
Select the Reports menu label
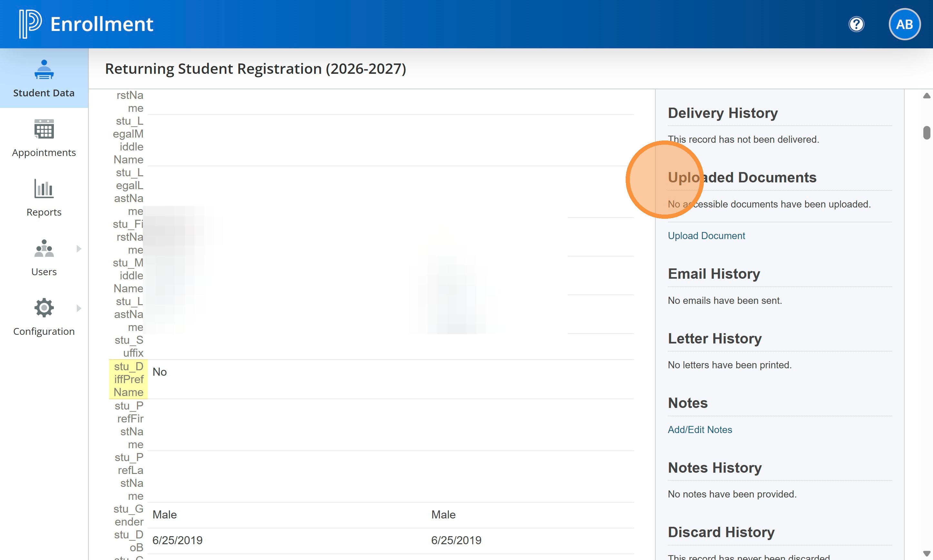(44, 212)
